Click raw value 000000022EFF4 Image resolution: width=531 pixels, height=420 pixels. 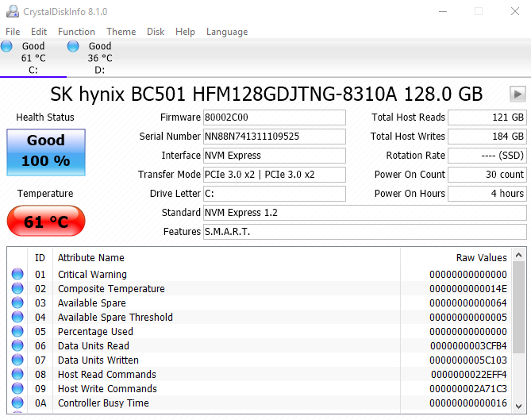468,374
